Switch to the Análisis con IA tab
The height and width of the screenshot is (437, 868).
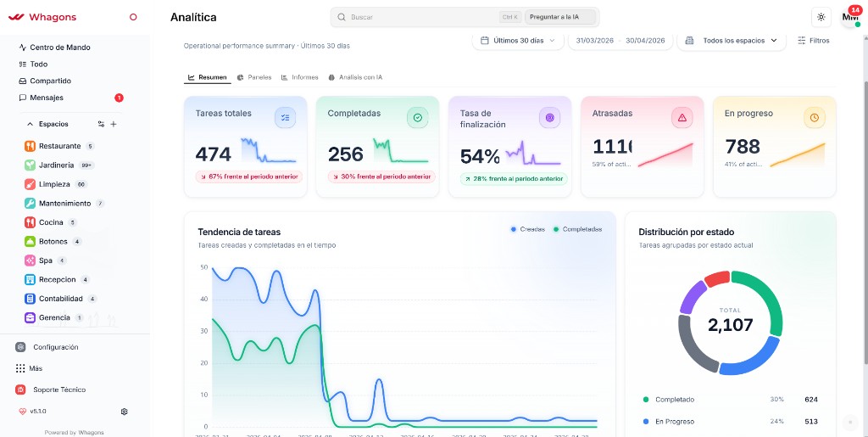355,77
